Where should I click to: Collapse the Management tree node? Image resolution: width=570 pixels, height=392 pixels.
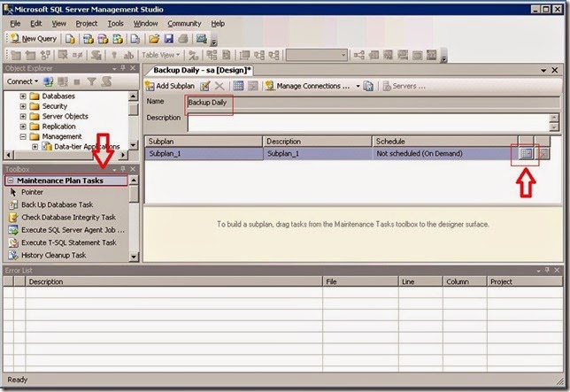(23, 137)
